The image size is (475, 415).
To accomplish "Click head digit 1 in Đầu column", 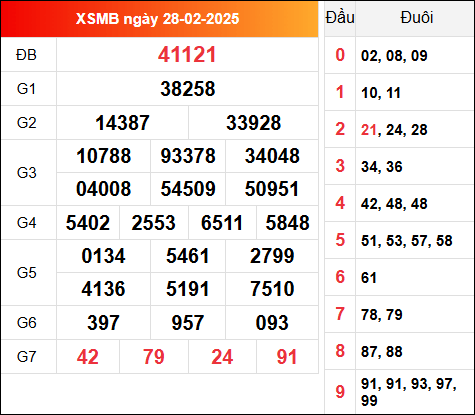I will click(340, 92).
